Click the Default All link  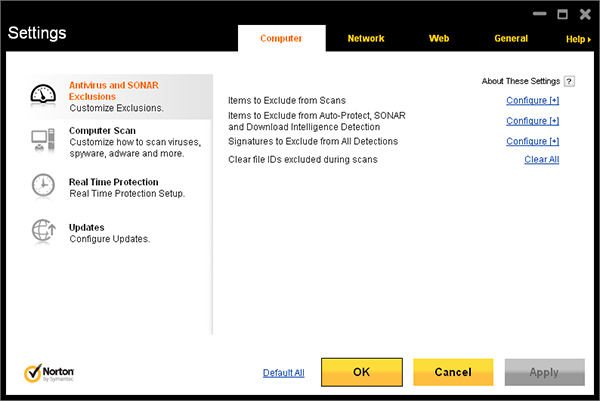[x=284, y=373]
